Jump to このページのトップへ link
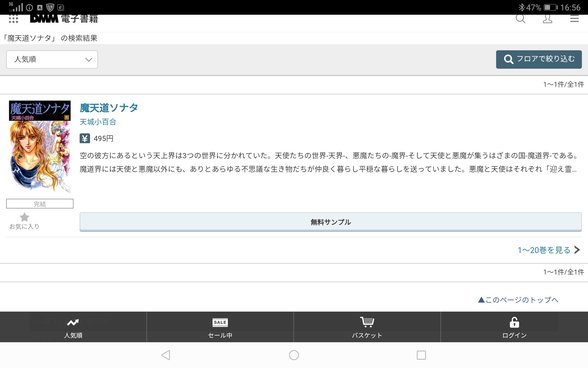 point(518,300)
